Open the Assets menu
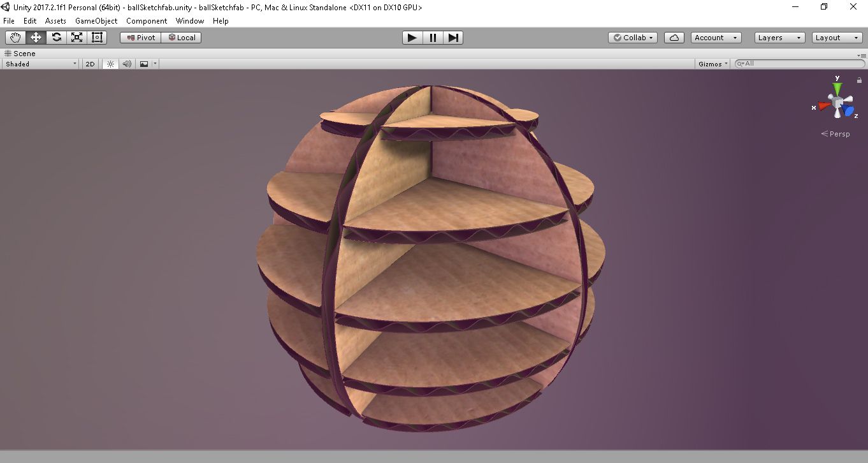The height and width of the screenshot is (463, 868). tap(55, 21)
